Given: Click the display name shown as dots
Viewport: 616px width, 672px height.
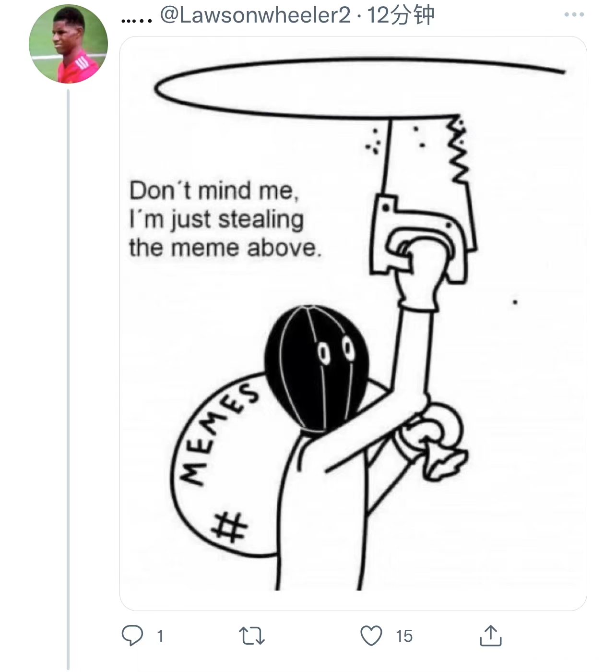Looking at the screenshot, I should point(136,17).
